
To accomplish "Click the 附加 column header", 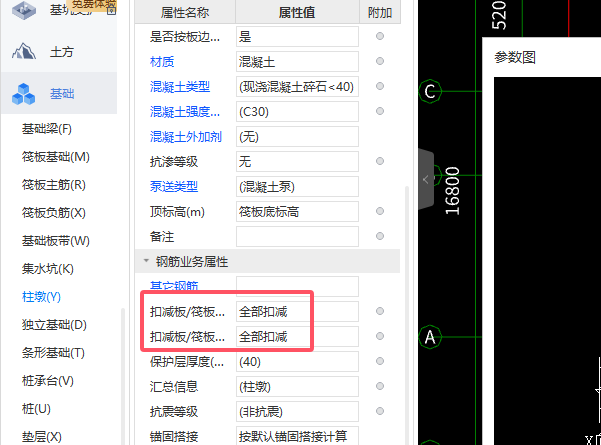I will click(380, 13).
